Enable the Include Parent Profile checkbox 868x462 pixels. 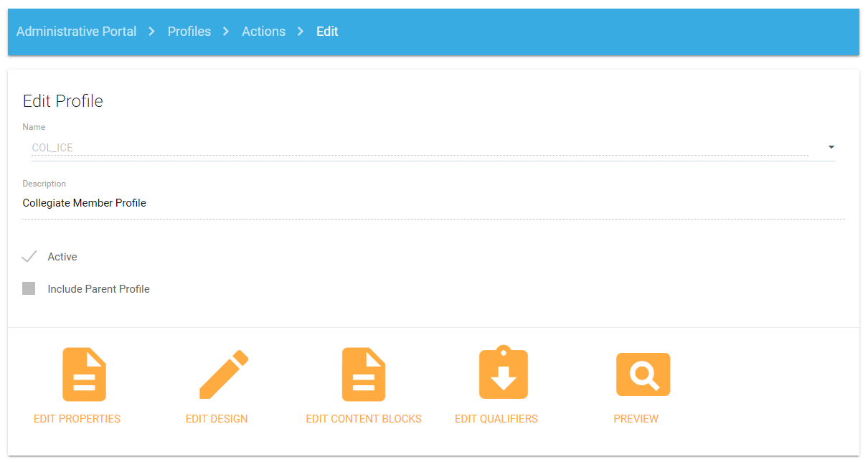pos(29,288)
